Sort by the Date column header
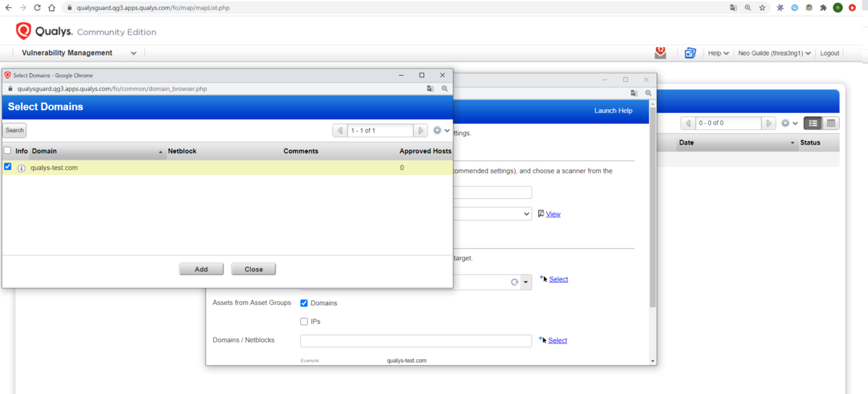868x394 pixels. tap(737, 142)
